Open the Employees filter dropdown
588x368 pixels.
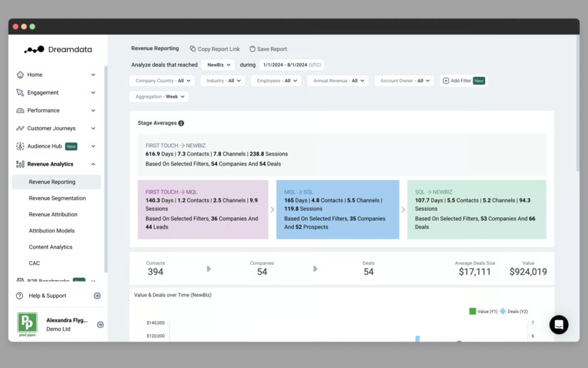pyautogui.click(x=276, y=80)
